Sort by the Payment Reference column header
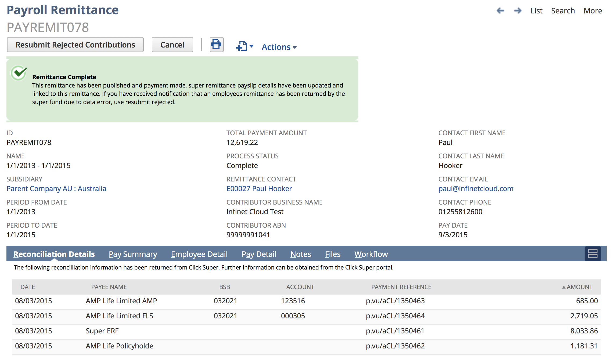The image size is (612, 364). click(x=401, y=287)
